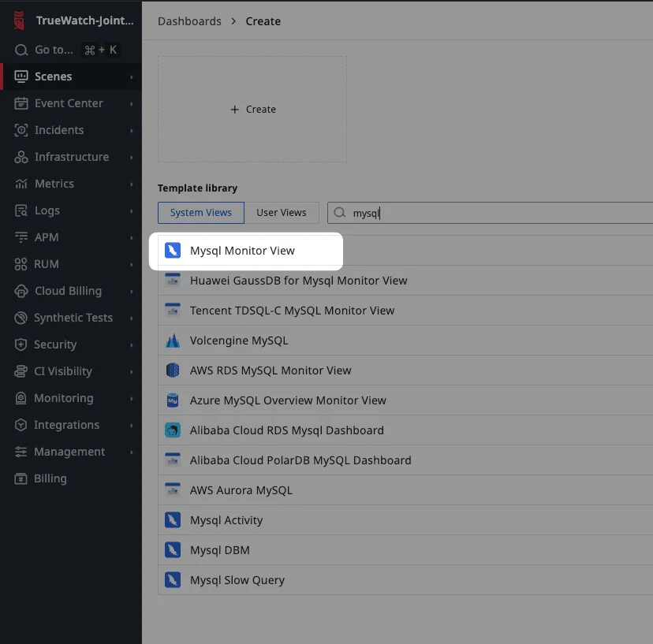Click the Alibaba Cloud RDS Mysql icon
The width and height of the screenshot is (653, 644).
173,430
